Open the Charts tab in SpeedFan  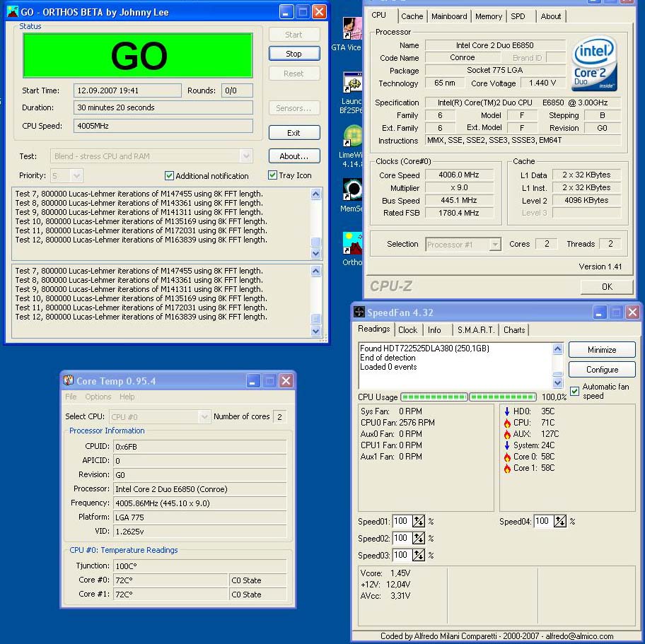coord(514,330)
